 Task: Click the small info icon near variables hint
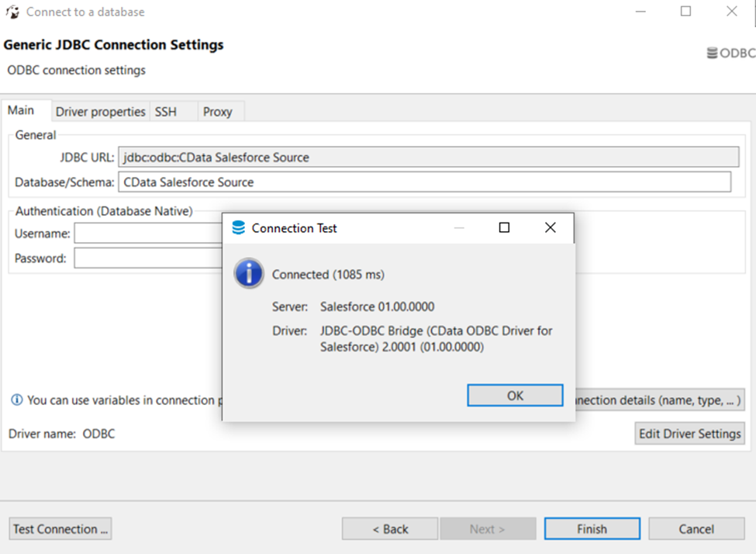16,400
